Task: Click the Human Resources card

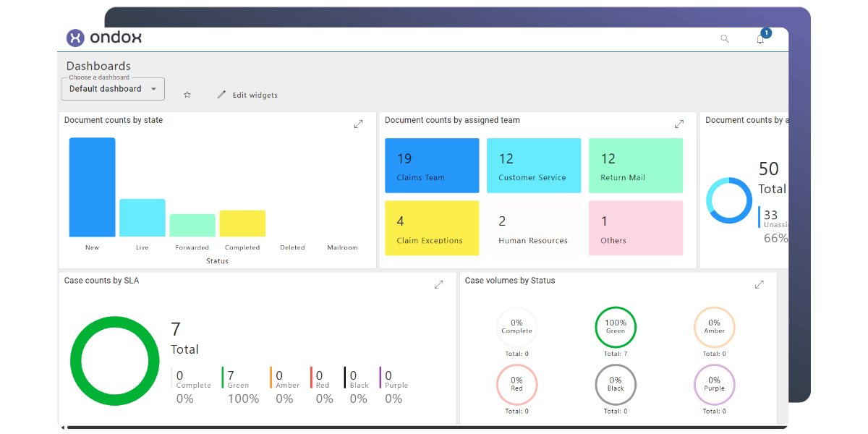Action: (534, 228)
